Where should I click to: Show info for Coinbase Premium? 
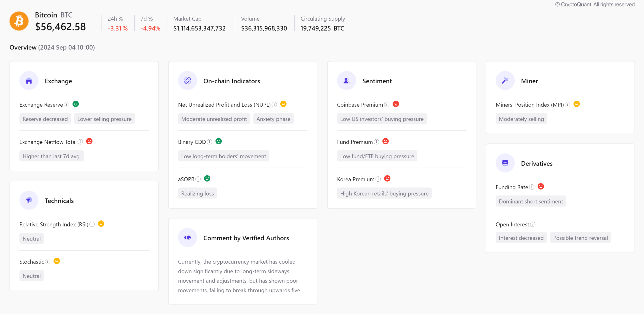tap(387, 104)
